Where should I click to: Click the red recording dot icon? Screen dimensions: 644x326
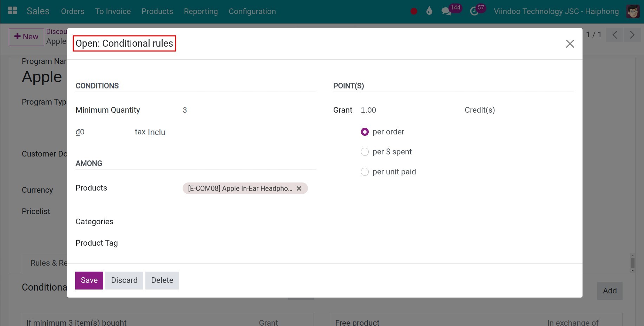coord(414,11)
